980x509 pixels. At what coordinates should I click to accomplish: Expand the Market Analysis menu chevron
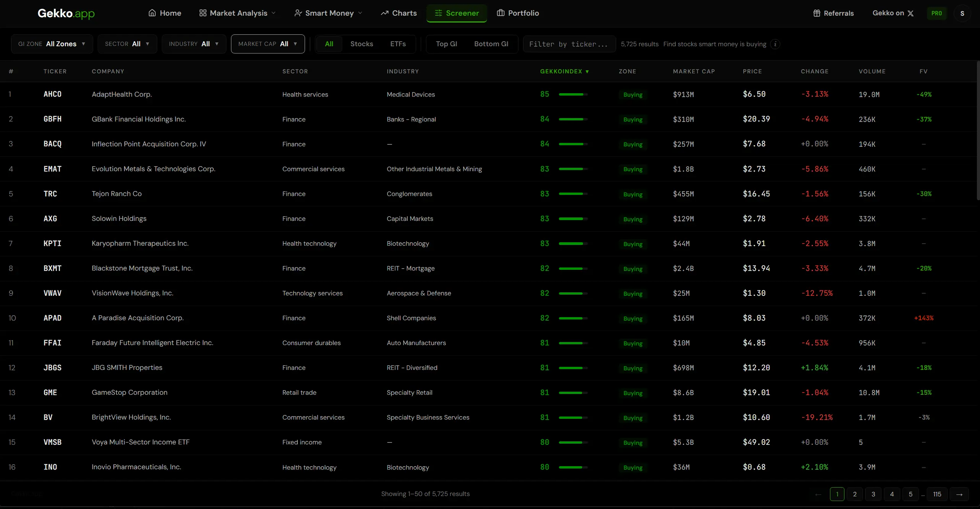click(x=273, y=13)
